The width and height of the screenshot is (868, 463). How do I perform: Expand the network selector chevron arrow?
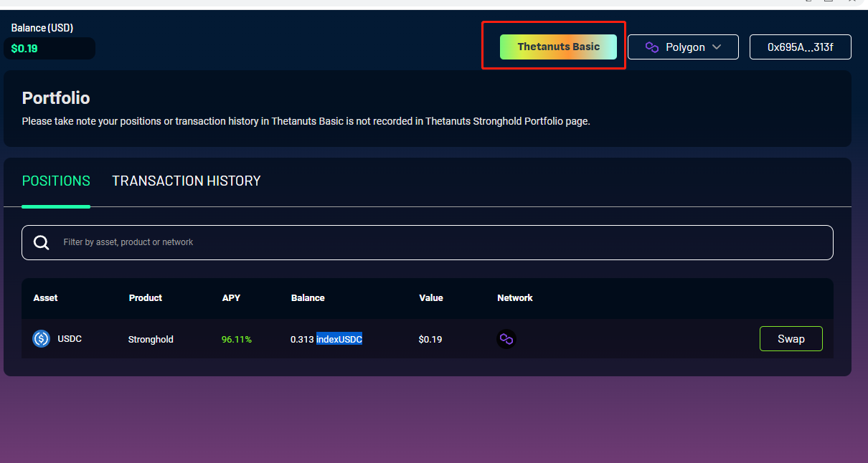716,47
